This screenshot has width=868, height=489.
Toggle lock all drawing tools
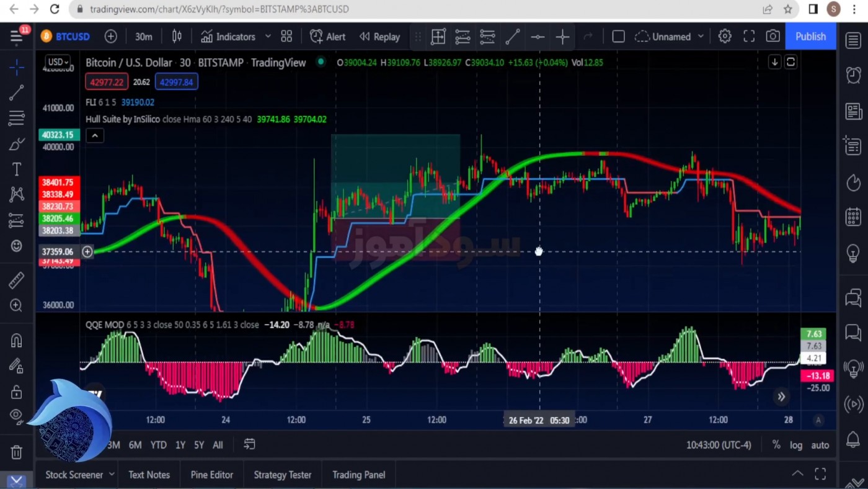point(17,392)
